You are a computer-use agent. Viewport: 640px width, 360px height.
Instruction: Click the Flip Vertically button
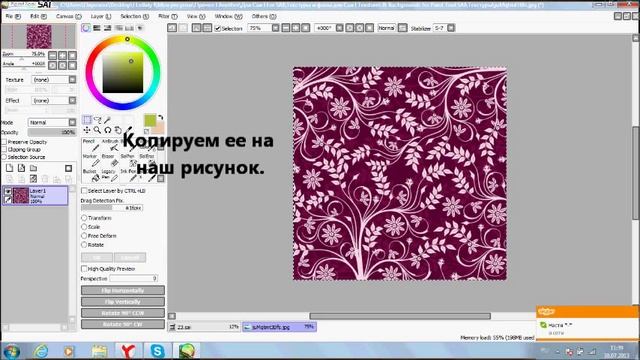(x=123, y=302)
